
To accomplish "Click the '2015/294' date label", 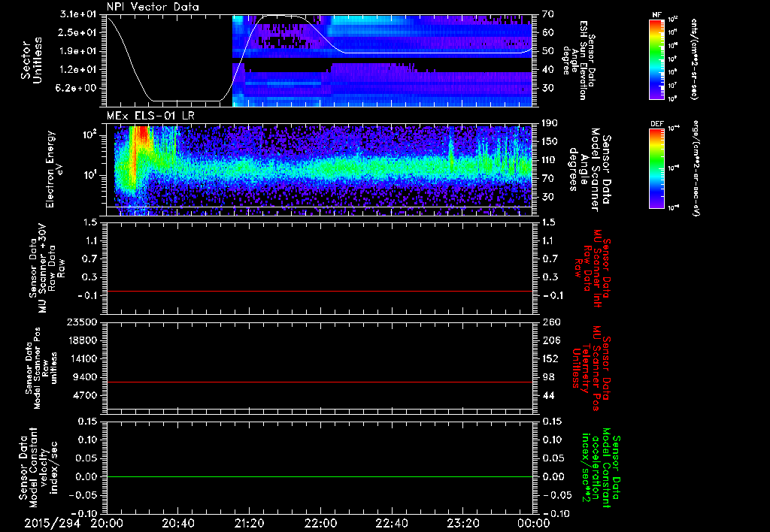I will [x=53, y=524].
